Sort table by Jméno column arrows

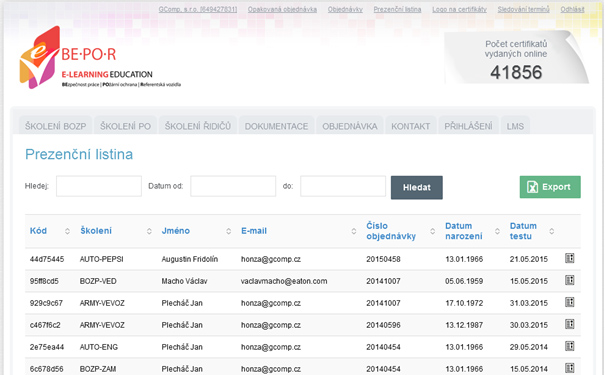point(228,231)
